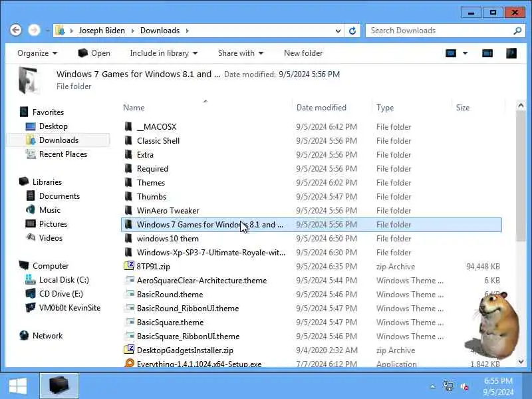The image size is (532, 399).
Task: Click the scrollbar down arrow
Action: [x=521, y=362]
